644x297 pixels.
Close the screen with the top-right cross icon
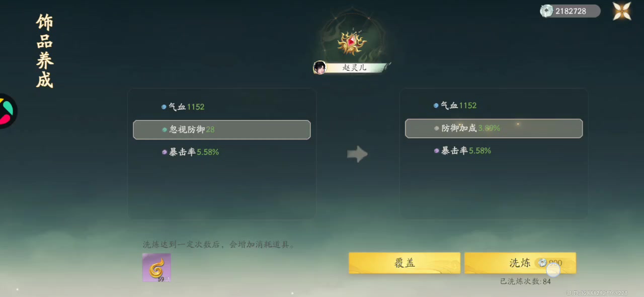coord(622,11)
